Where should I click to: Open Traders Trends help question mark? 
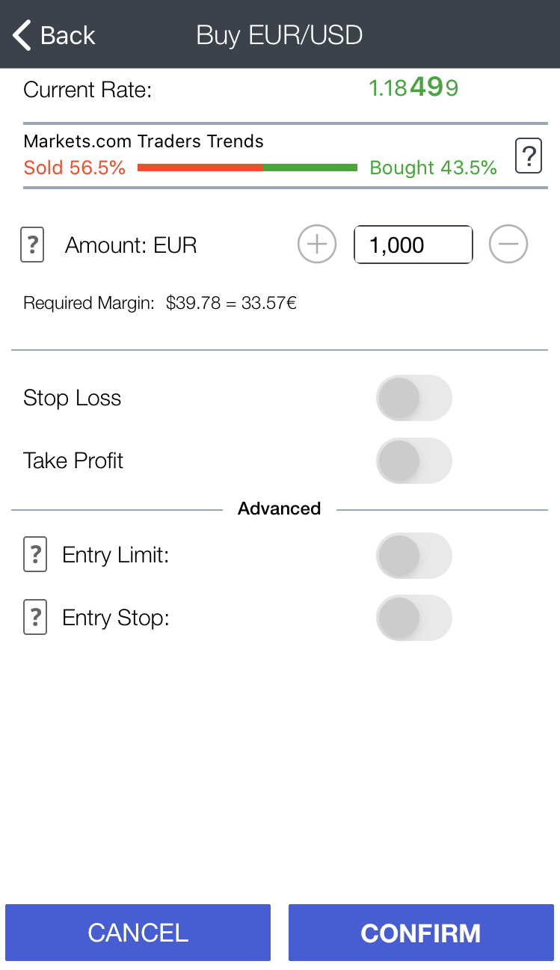pyautogui.click(x=529, y=156)
